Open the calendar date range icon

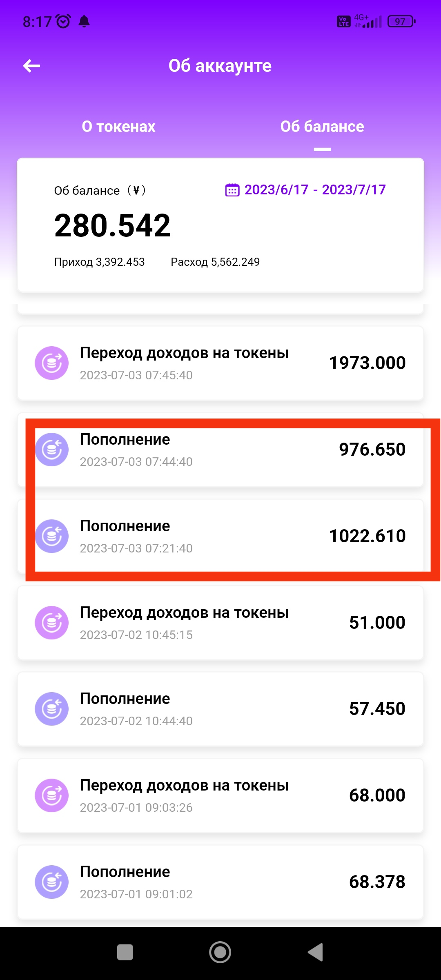pyautogui.click(x=232, y=190)
